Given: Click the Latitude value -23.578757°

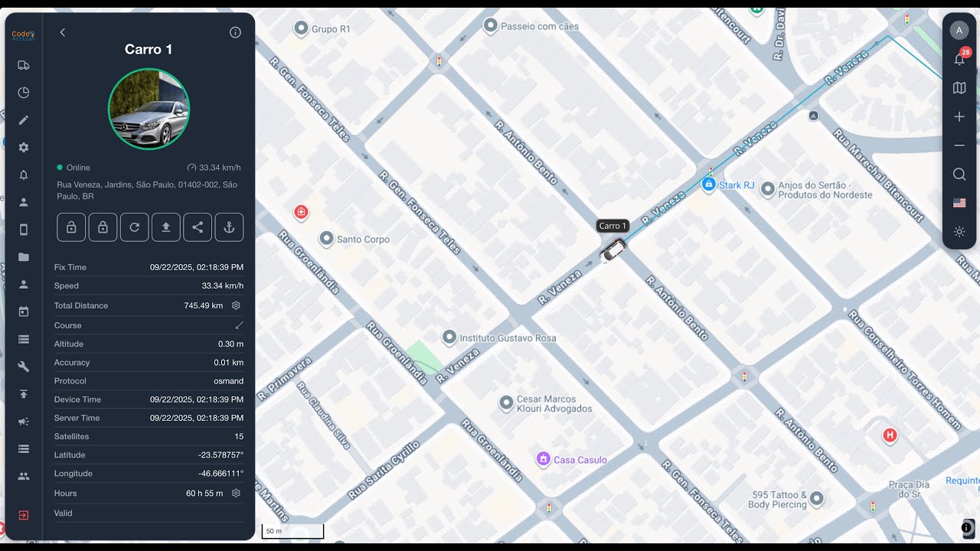Looking at the screenshot, I should [x=220, y=455].
